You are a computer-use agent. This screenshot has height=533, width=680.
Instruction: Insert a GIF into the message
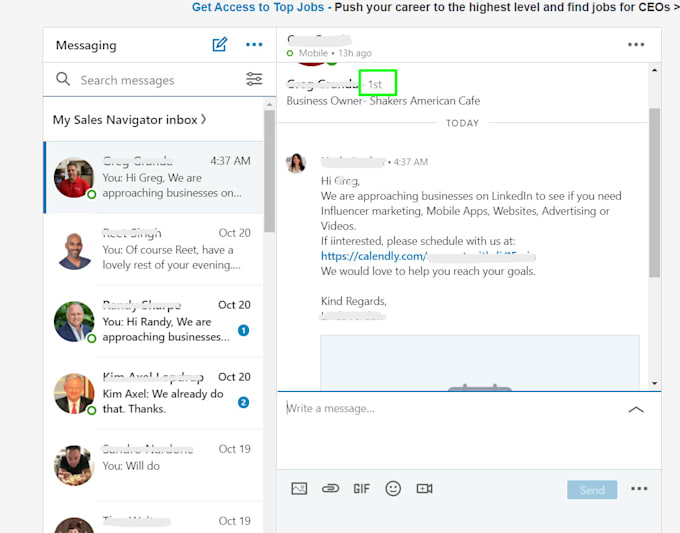click(x=361, y=489)
